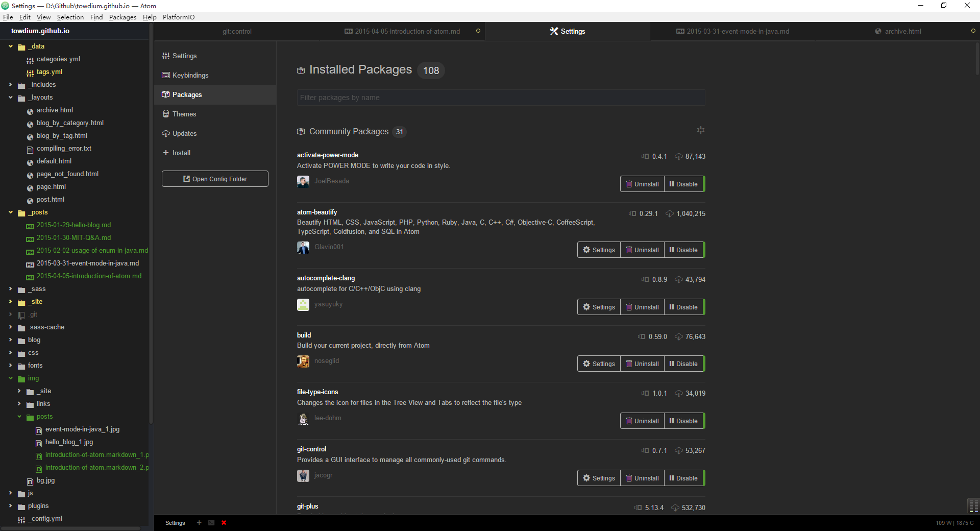This screenshot has height=531, width=980.
Task: Open Keybindings section
Action: click(215, 75)
